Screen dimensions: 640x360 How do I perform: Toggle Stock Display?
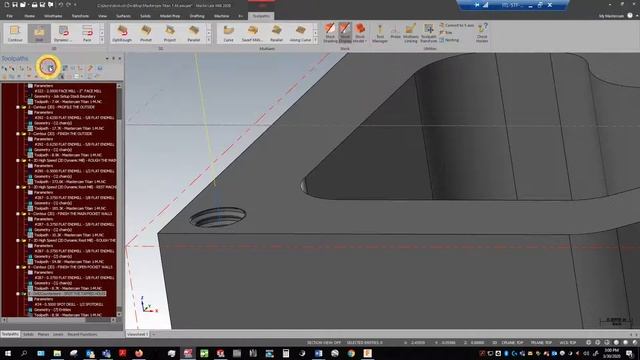[345, 33]
